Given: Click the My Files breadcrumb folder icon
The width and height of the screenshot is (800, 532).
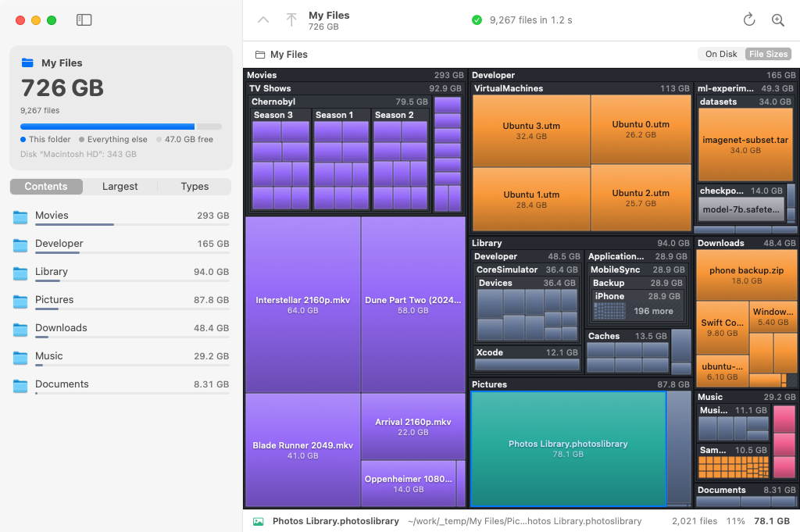Looking at the screenshot, I should point(260,55).
